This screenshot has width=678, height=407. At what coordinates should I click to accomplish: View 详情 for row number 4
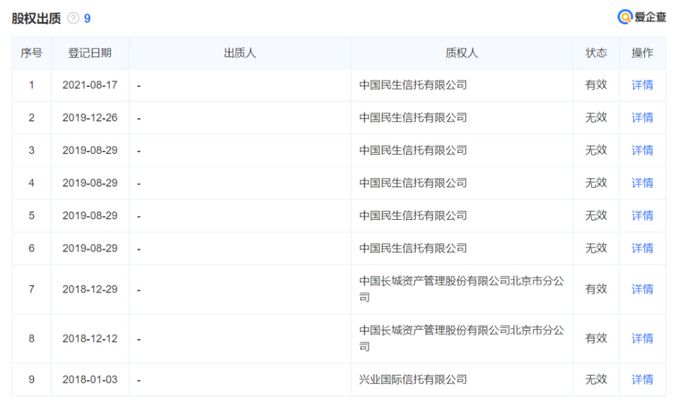coord(642,183)
